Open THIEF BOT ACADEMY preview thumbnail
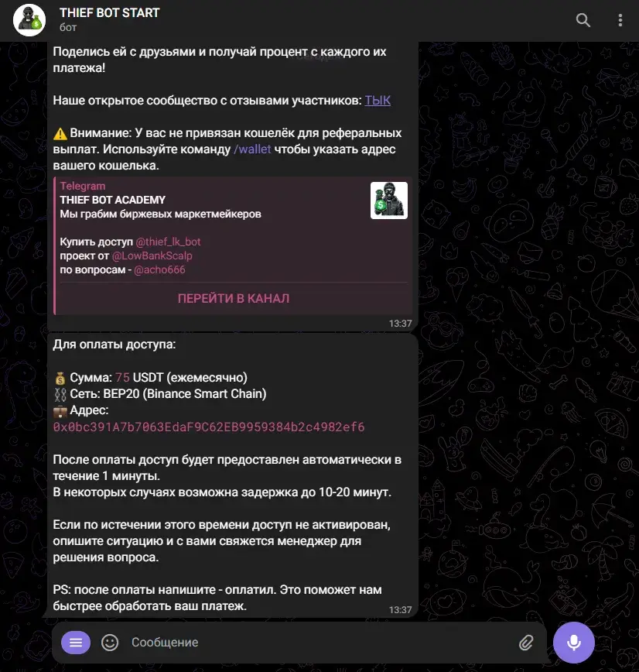 tap(389, 201)
